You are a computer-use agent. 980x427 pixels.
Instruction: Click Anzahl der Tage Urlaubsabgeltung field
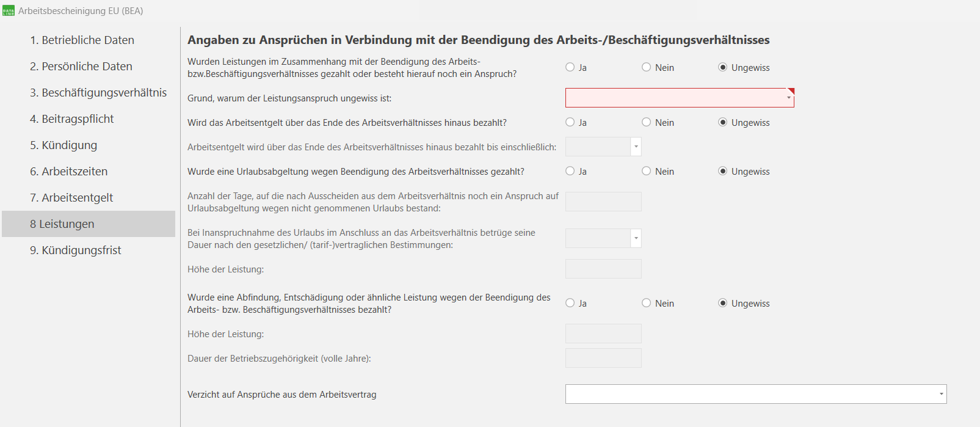point(603,202)
